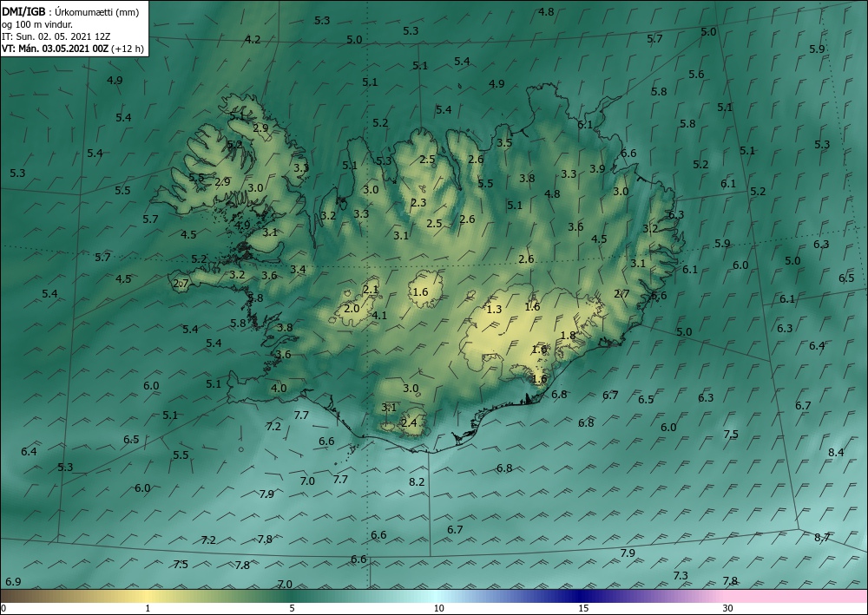Click the 5 label on the color scale
The image size is (868, 615).
pos(292,608)
